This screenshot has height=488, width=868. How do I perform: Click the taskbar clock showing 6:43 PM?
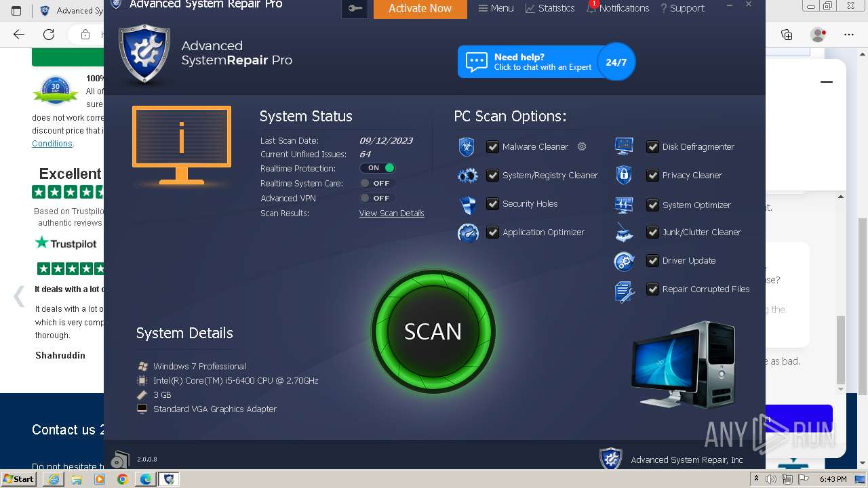coord(833,479)
